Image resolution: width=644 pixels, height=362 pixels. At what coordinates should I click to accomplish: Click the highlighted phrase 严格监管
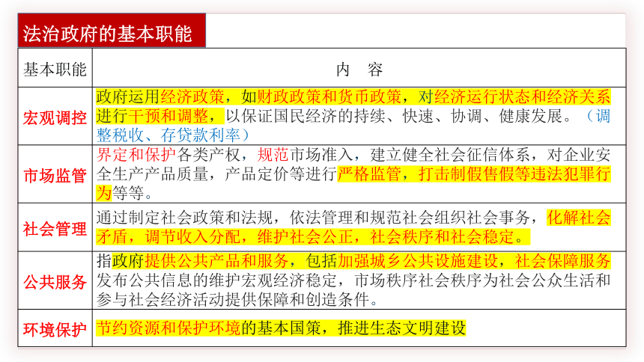pos(369,174)
